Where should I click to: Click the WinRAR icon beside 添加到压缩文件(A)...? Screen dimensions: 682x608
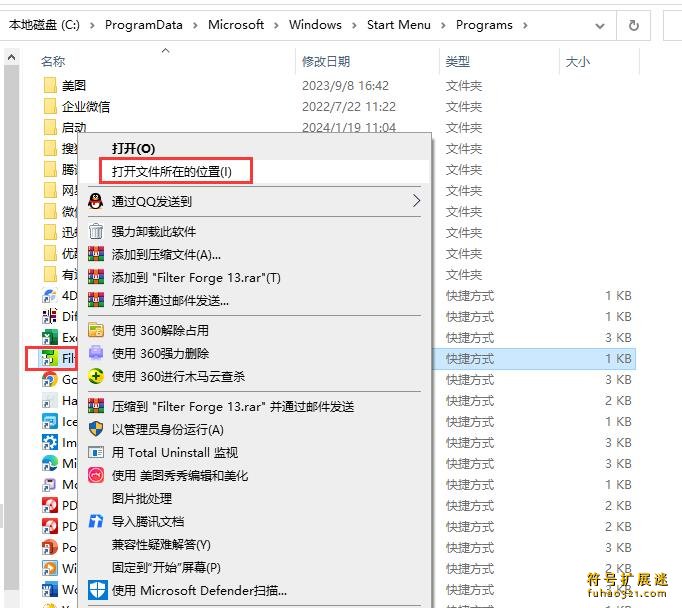point(96,255)
